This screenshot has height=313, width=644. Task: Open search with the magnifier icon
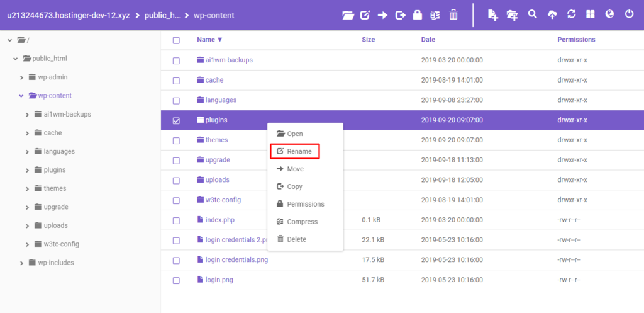pyautogui.click(x=532, y=14)
